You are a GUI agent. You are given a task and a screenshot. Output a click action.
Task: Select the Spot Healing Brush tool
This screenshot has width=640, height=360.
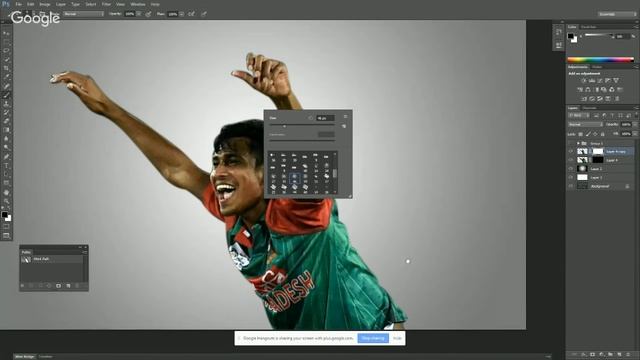pos(6,86)
